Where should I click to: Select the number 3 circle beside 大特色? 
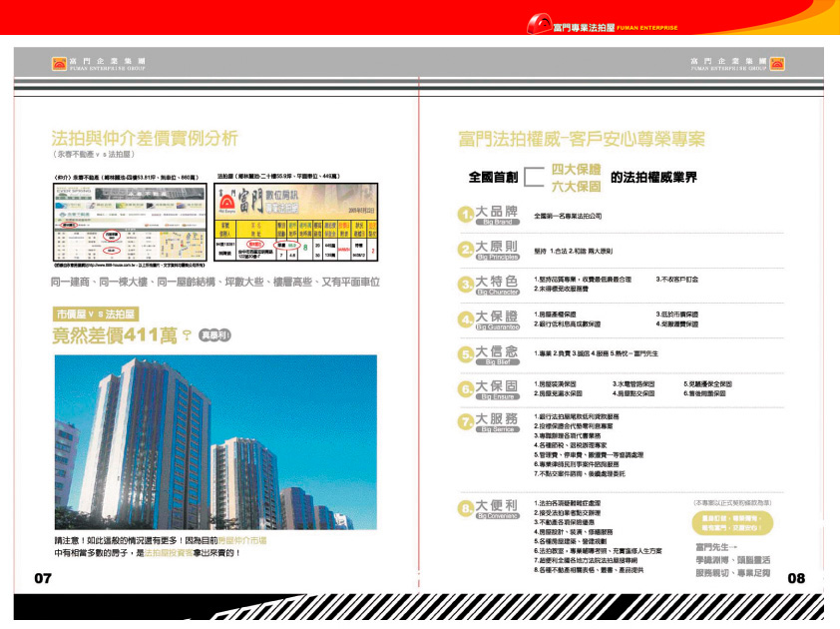pos(465,285)
